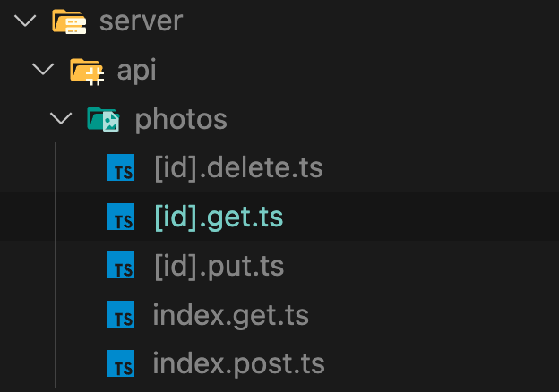The image size is (559, 392).
Task: Click the api folder icon
Action: (x=87, y=70)
